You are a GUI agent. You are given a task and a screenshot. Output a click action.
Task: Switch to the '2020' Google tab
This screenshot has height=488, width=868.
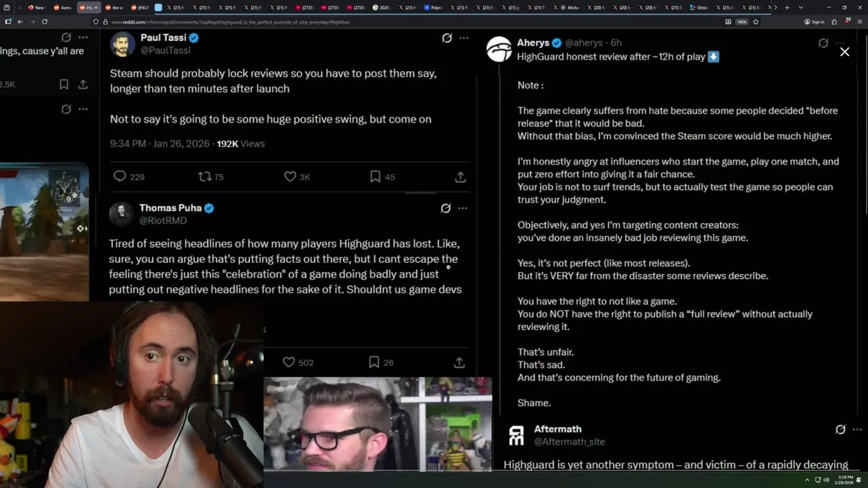381,7
